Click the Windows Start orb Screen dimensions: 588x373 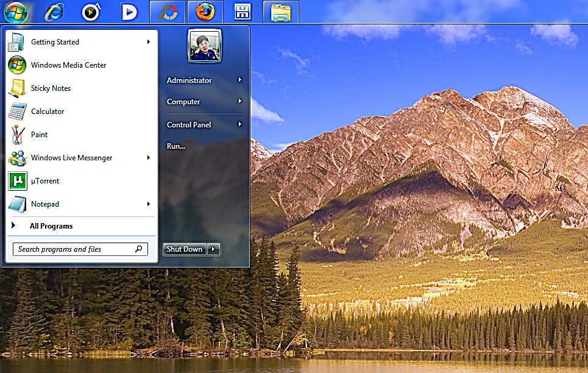click(x=15, y=11)
